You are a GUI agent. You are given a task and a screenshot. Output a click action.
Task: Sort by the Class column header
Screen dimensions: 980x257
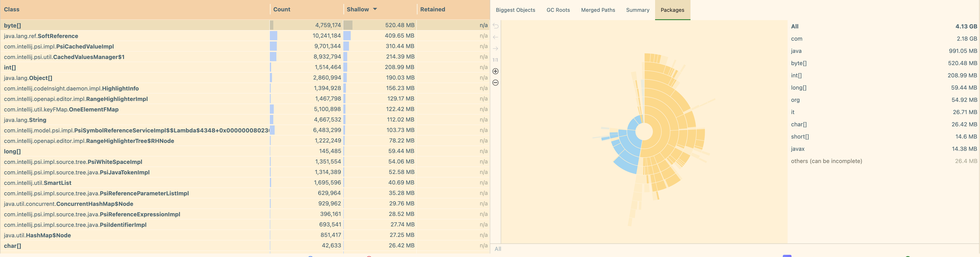(x=135, y=9)
